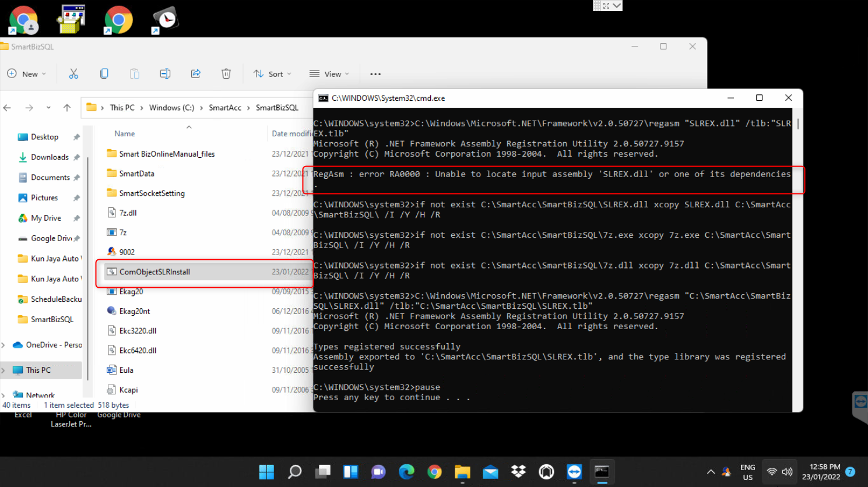Screen dimensions: 868x487
Task: Open taskbar Search magnifier
Action: (x=294, y=471)
